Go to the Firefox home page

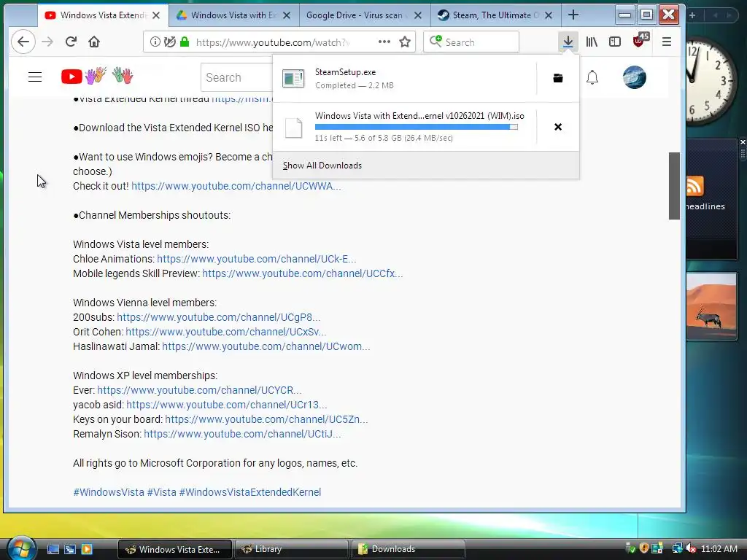tap(94, 42)
